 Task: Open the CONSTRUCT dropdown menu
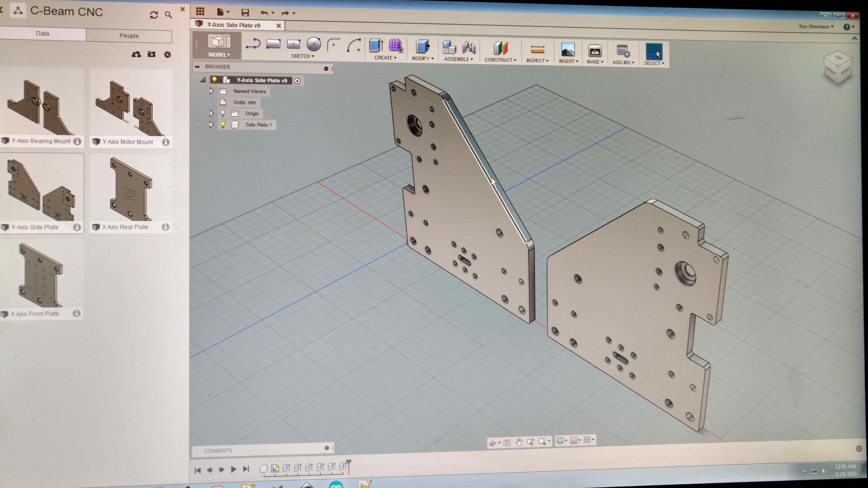tap(500, 60)
